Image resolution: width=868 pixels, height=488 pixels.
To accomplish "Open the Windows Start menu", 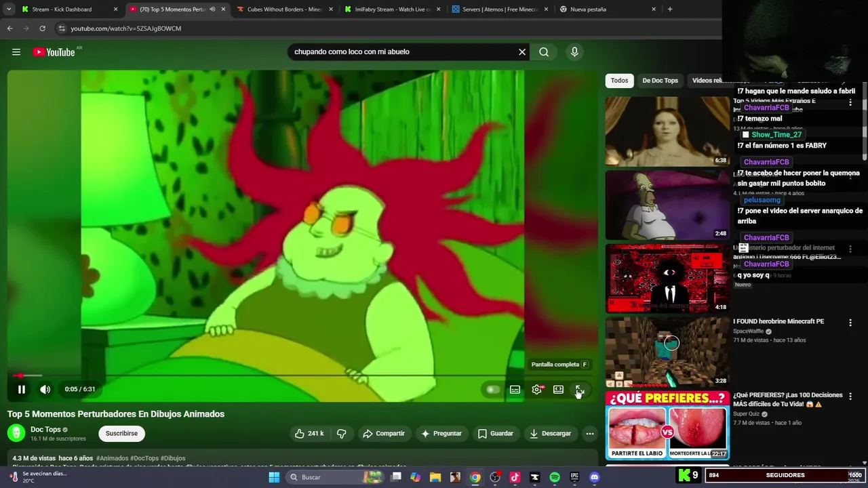I will click(274, 477).
